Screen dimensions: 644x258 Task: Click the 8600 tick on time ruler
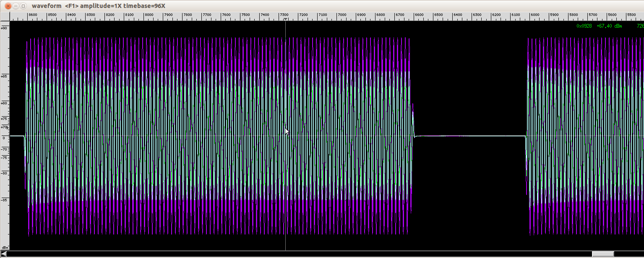(32, 15)
